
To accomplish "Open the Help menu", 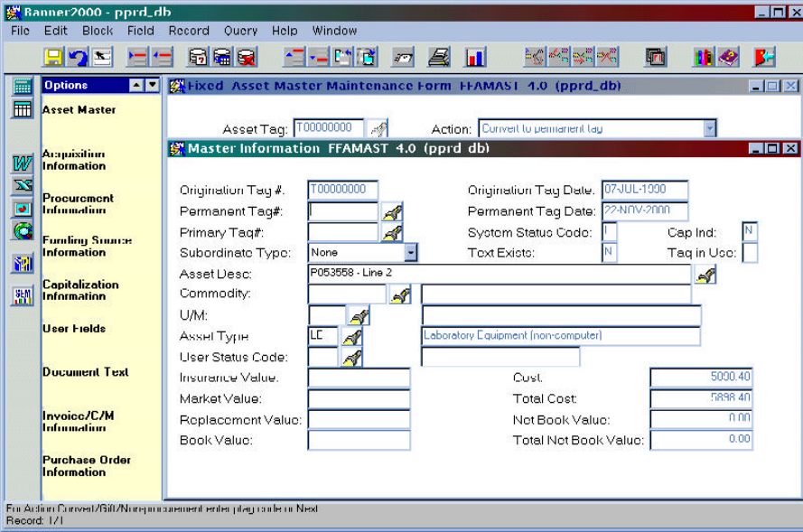I will coord(285,31).
